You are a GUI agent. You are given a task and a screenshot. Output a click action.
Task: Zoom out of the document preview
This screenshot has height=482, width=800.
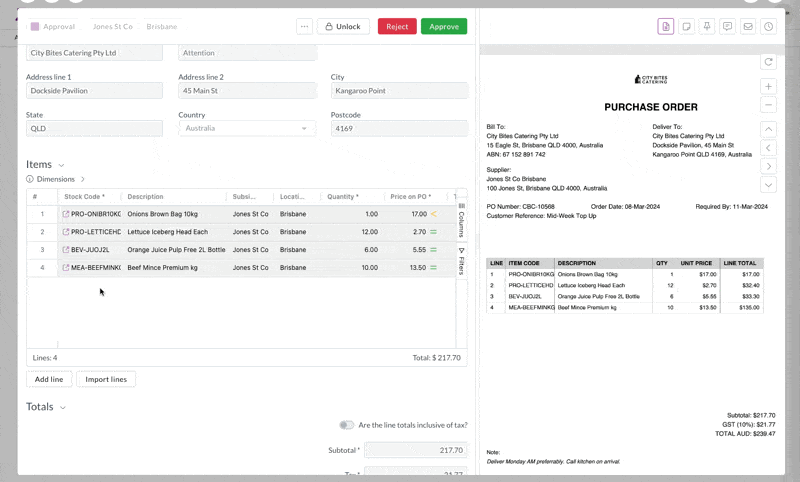click(x=768, y=105)
